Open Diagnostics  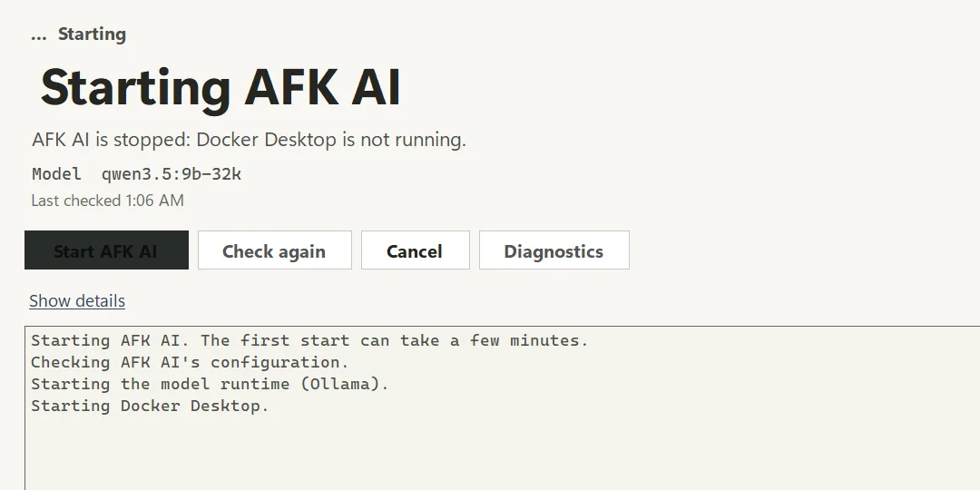(554, 250)
